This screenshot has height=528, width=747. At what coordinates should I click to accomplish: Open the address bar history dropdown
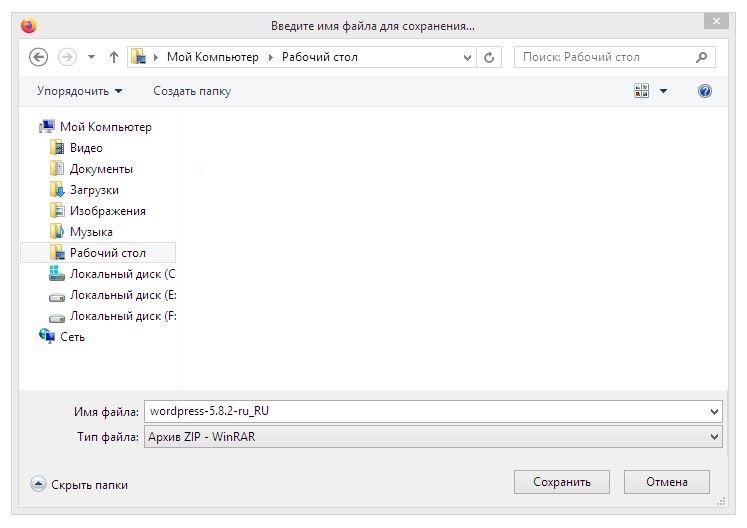point(467,58)
